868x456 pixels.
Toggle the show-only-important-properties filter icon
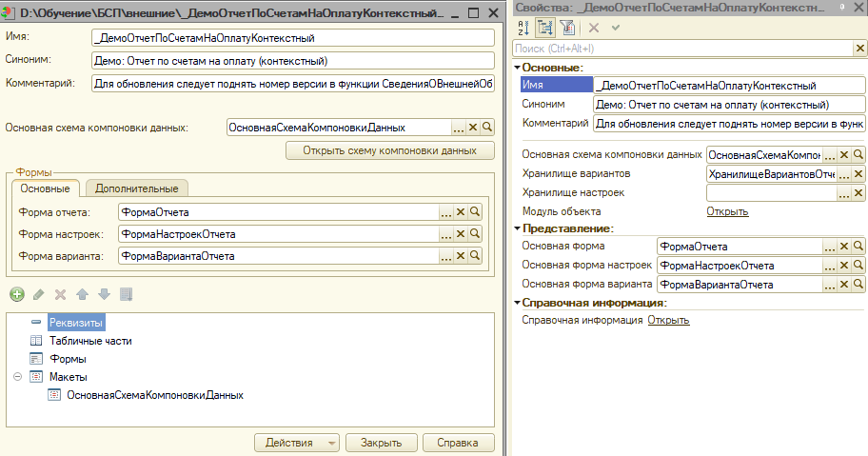click(x=566, y=28)
